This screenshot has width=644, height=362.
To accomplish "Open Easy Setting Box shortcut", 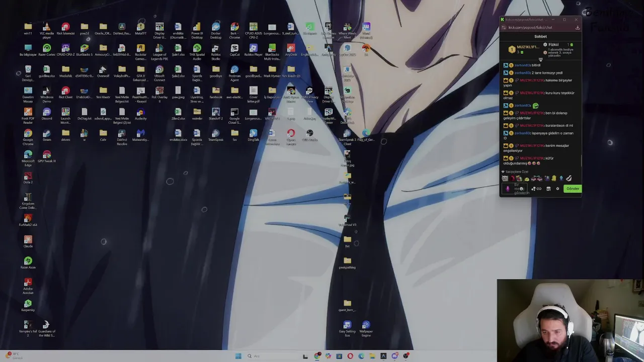I will click(347, 328).
